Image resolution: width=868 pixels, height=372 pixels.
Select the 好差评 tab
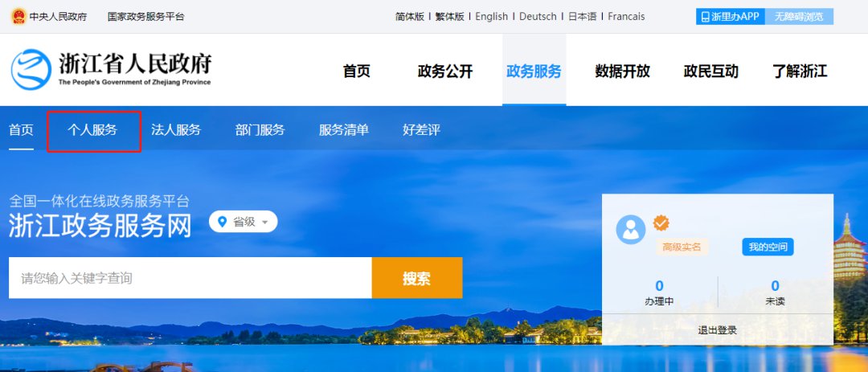click(422, 131)
